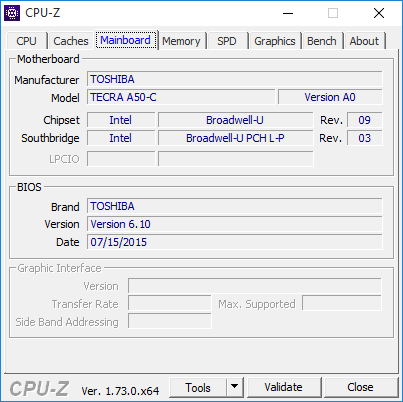Select the Mainboard tab
Screen dimensions: 403x402
pyautogui.click(x=126, y=40)
